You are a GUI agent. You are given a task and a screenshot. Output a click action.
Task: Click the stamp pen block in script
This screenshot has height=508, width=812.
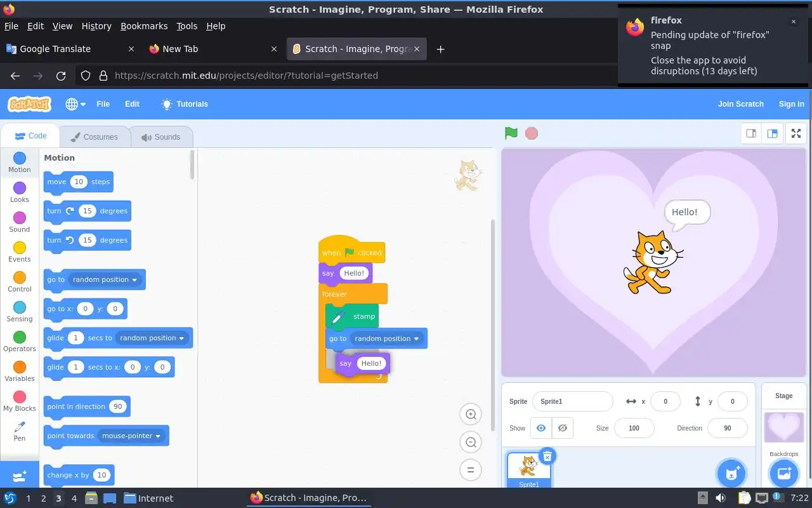click(x=353, y=316)
